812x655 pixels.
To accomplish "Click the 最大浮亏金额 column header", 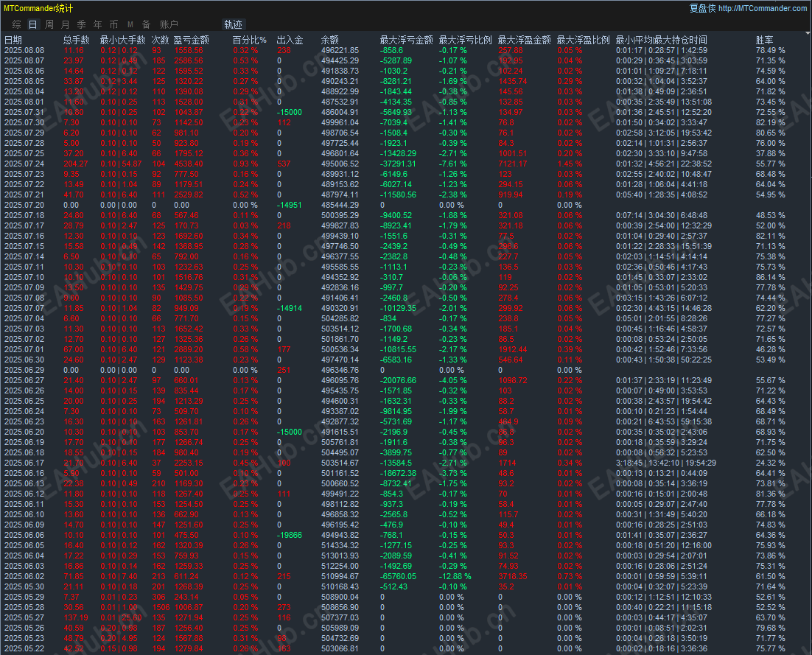I will click(x=407, y=40).
